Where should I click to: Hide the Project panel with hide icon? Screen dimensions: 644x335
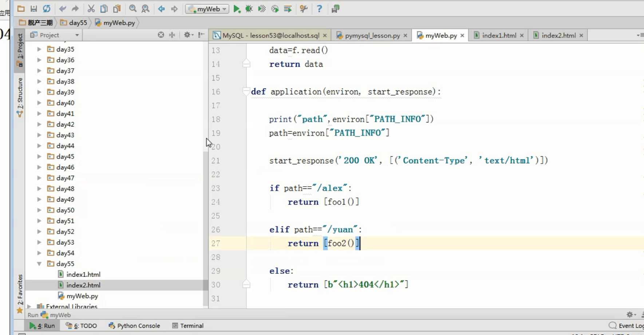coord(201,35)
